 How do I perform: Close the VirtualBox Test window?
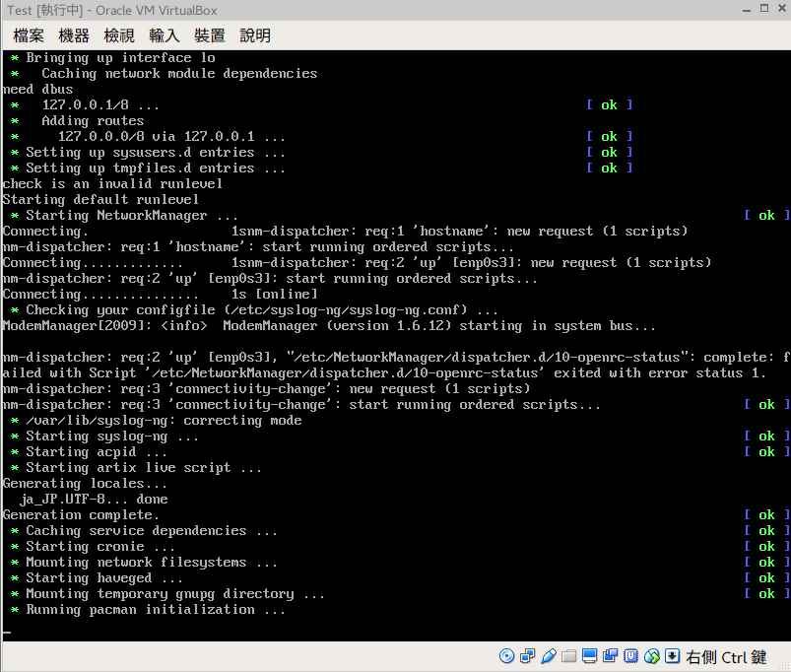[x=782, y=9]
